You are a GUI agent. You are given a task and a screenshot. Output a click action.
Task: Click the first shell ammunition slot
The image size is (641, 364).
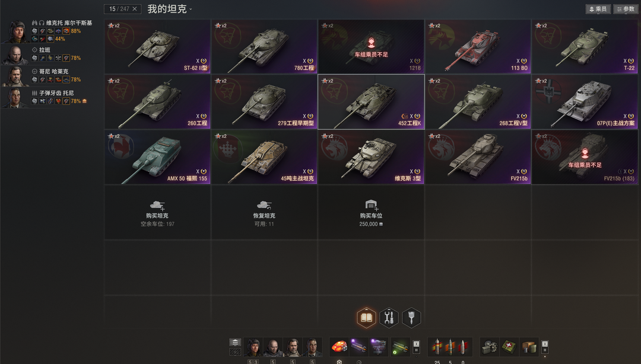437,347
